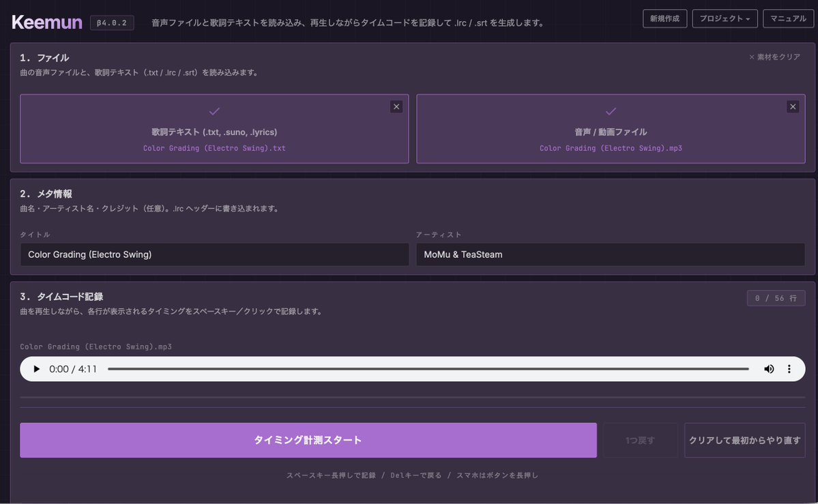Click the 2. メタ情報 section heading
The width and height of the screenshot is (818, 504).
point(46,194)
